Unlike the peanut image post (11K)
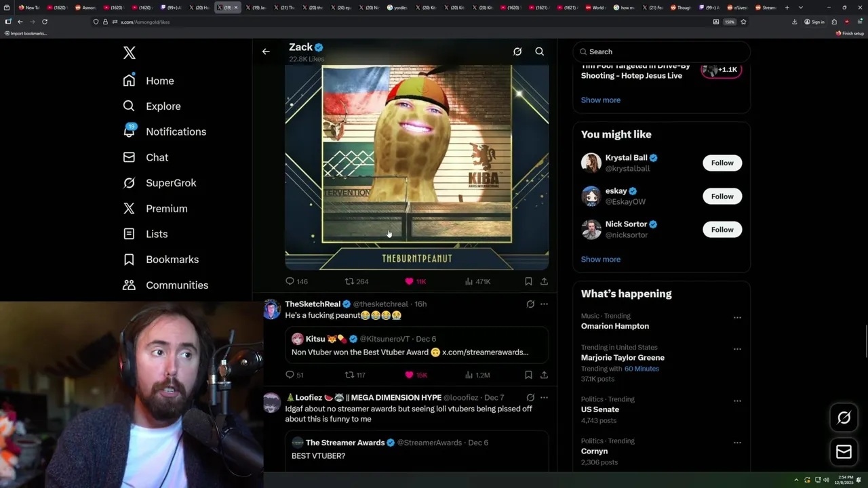868x488 pixels. click(x=415, y=281)
